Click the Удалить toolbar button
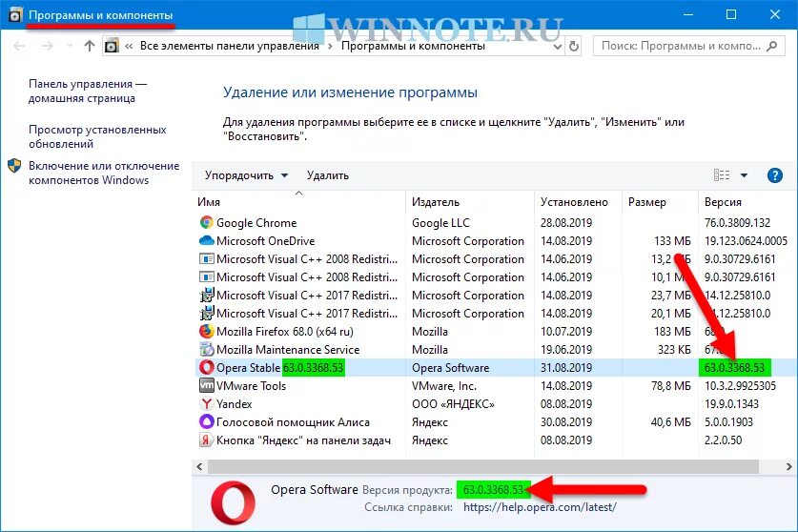 (328, 175)
